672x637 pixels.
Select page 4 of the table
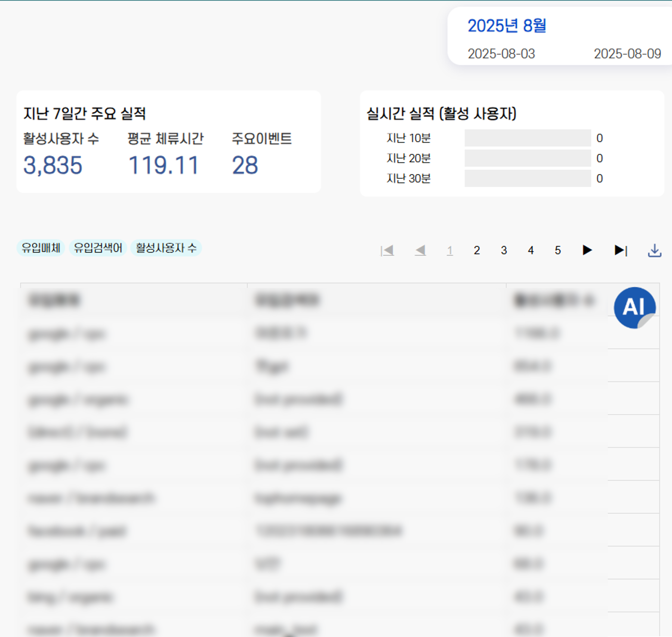531,250
